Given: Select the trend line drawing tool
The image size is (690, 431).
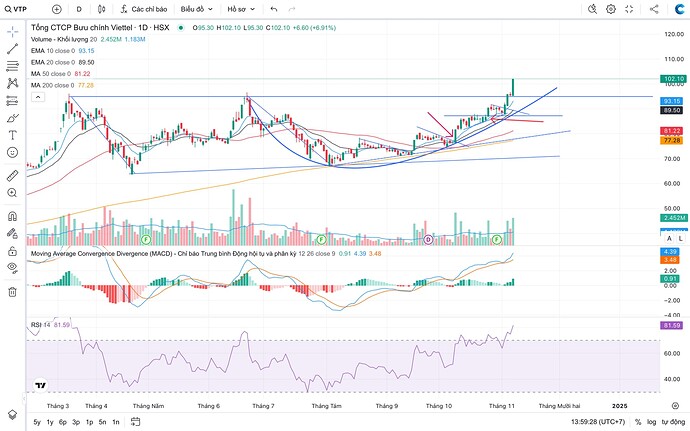Looking at the screenshot, I should point(12,49).
